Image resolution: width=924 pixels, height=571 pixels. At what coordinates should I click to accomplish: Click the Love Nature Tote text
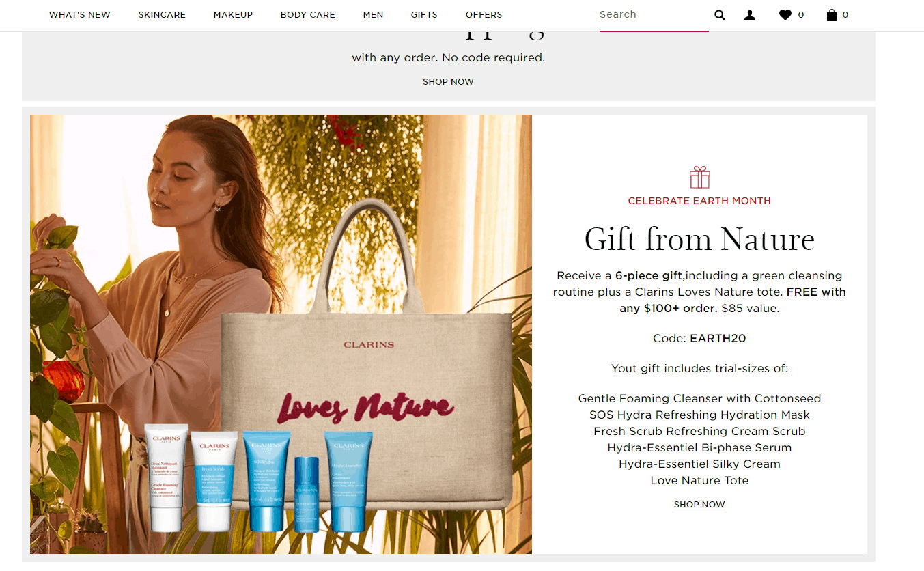[699, 480]
